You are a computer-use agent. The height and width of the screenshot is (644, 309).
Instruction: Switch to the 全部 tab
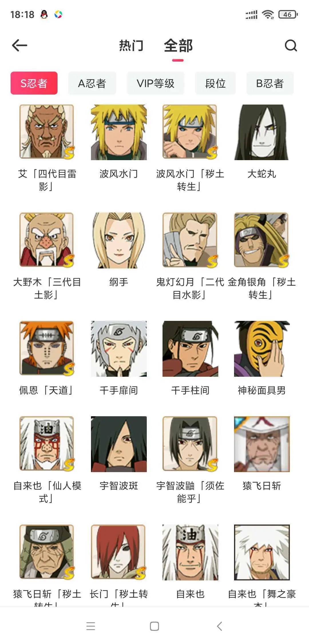(x=178, y=46)
